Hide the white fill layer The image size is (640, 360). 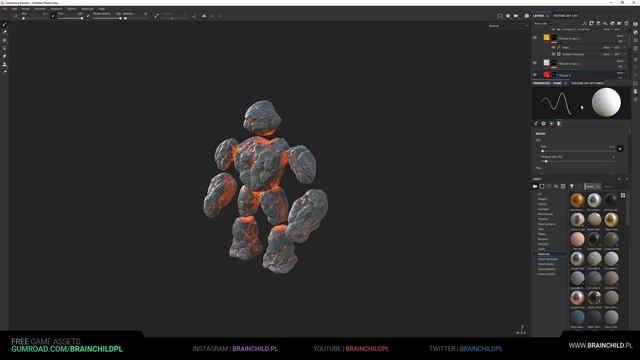[x=535, y=63]
